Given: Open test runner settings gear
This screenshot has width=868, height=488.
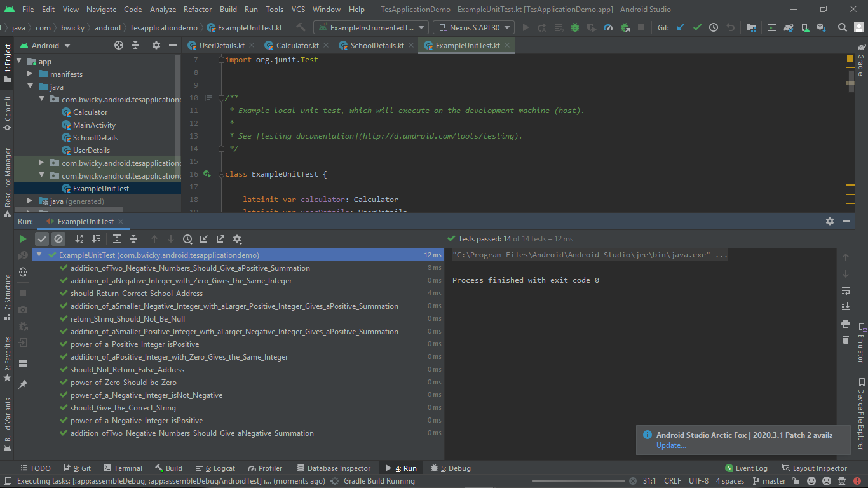Looking at the screenshot, I should 237,239.
